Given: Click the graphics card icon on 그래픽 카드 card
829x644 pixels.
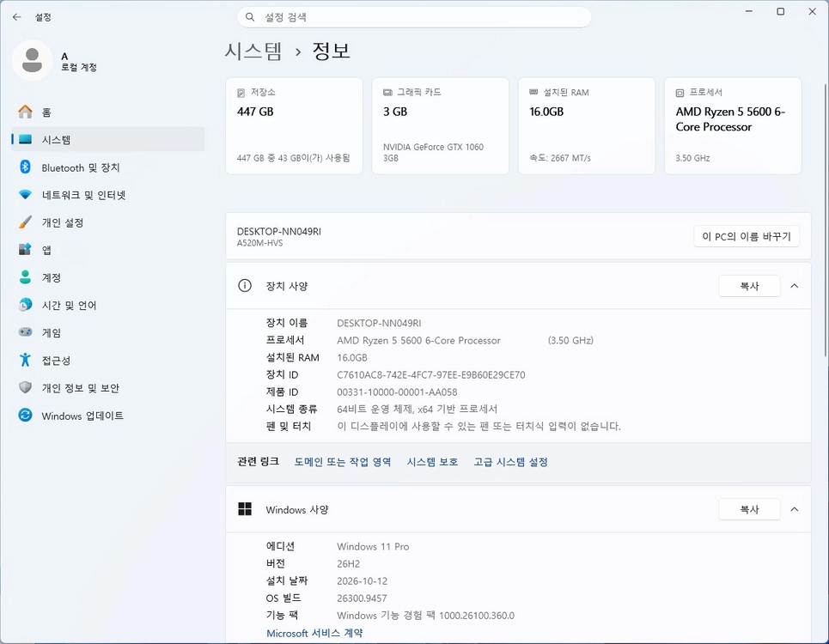Looking at the screenshot, I should [x=387, y=93].
